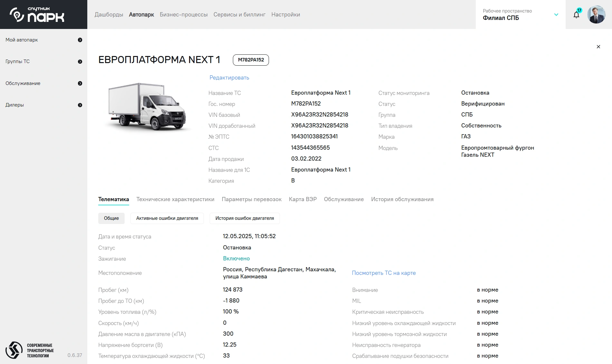Go to Сервисы и биллинг section
612x364 pixels.
click(239, 14)
